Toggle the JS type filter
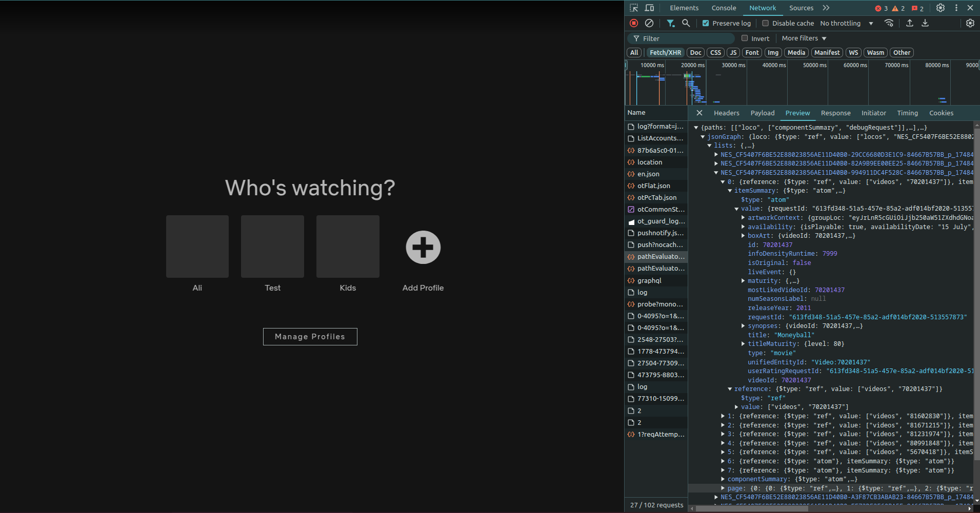 click(733, 53)
